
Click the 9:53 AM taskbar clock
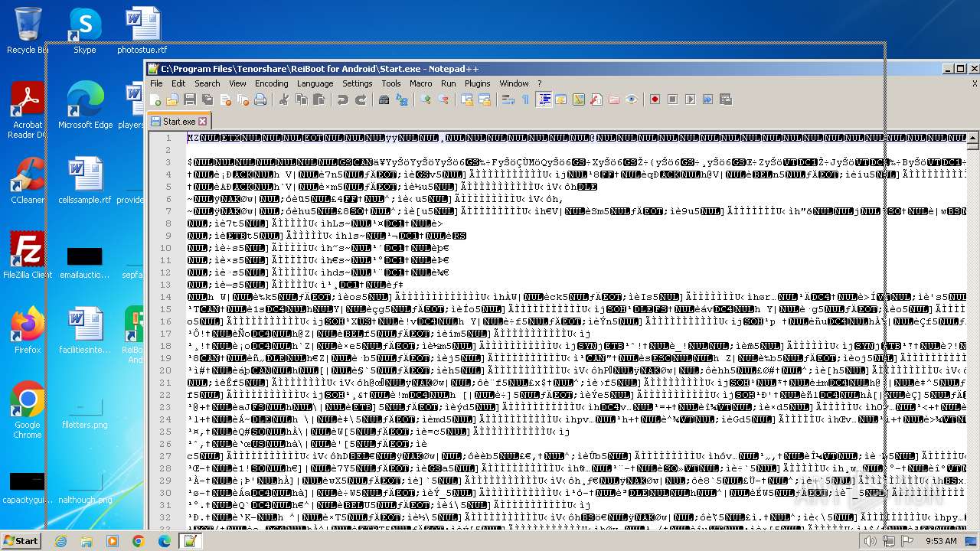click(941, 541)
